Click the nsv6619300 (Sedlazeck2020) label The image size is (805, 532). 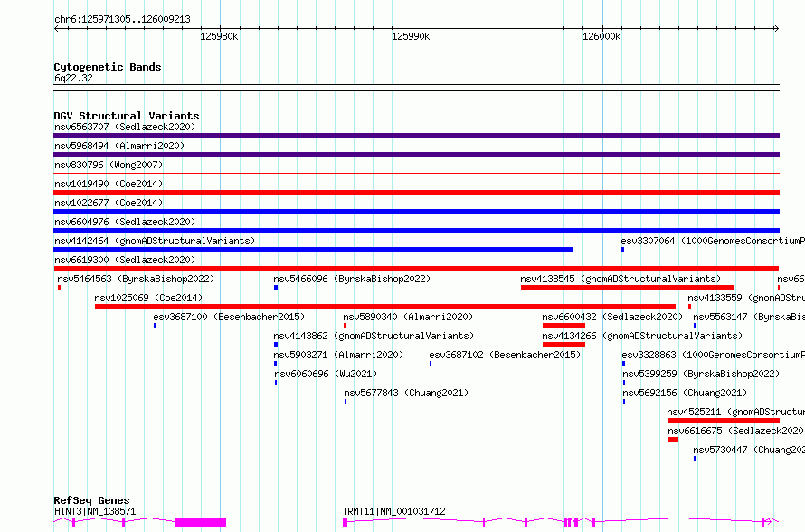pos(125,260)
